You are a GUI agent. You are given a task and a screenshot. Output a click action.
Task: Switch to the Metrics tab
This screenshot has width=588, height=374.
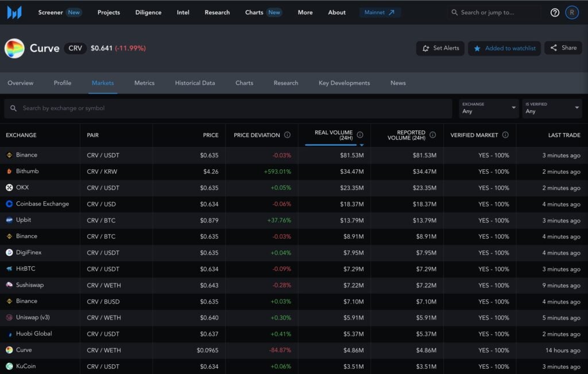click(x=144, y=83)
